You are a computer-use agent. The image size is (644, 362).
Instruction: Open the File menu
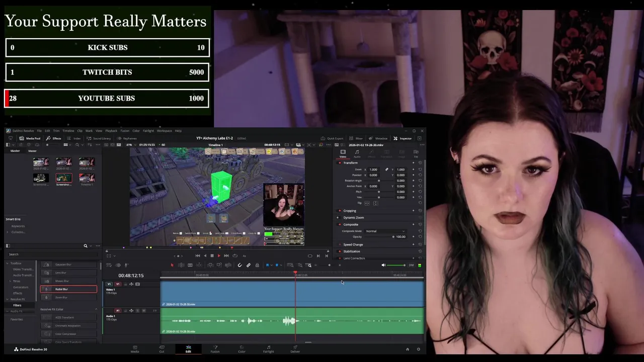pos(39,131)
